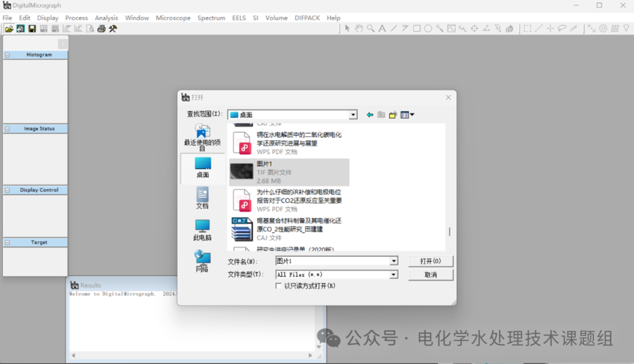Select the dashed line profile tool

point(539,28)
